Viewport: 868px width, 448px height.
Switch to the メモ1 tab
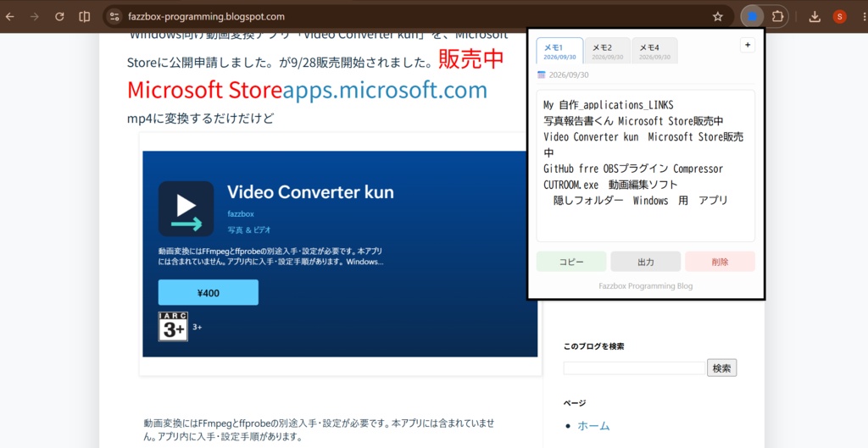(x=559, y=51)
